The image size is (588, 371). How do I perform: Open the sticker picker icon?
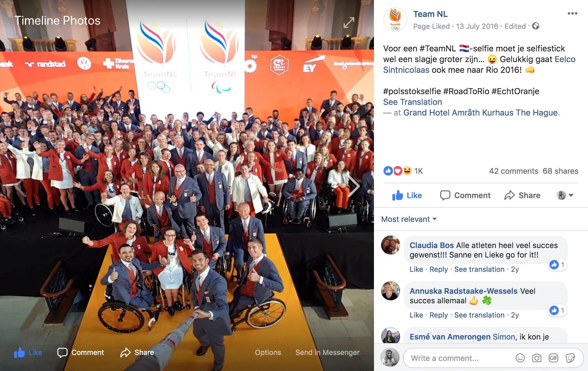click(570, 358)
